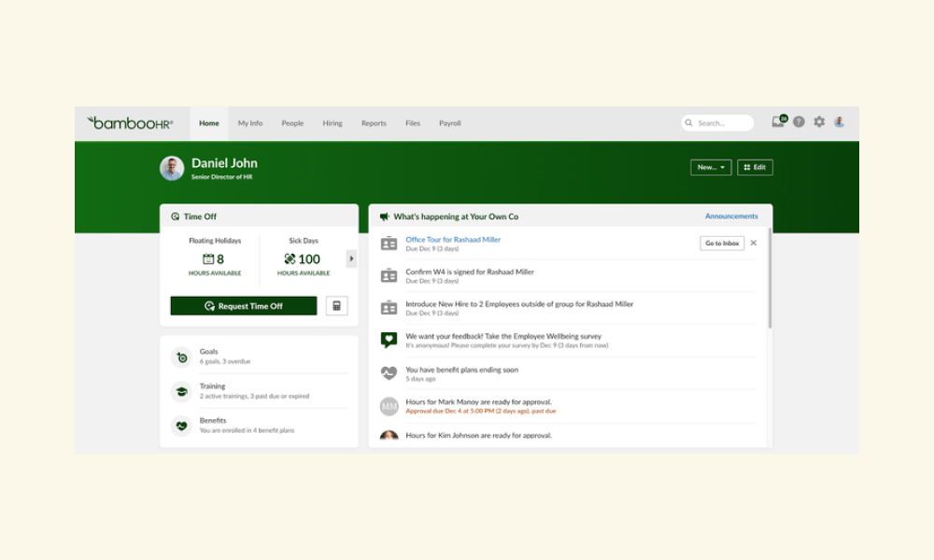Click the Go to Inbox button

[722, 243]
